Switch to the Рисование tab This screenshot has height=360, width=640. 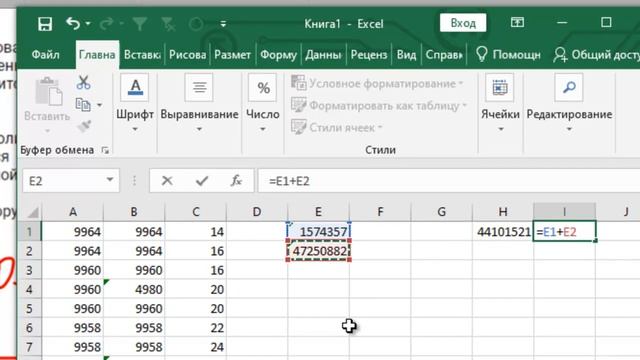187,55
